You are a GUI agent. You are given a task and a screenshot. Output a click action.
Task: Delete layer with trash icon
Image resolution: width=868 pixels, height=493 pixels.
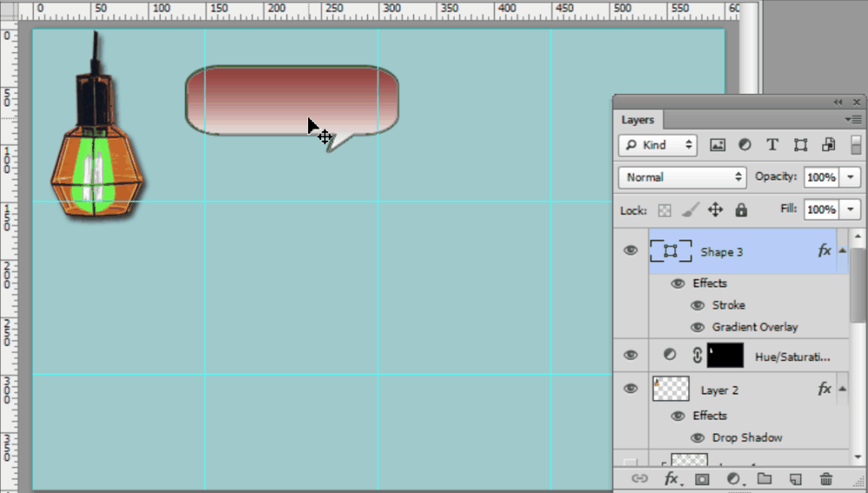(x=826, y=478)
